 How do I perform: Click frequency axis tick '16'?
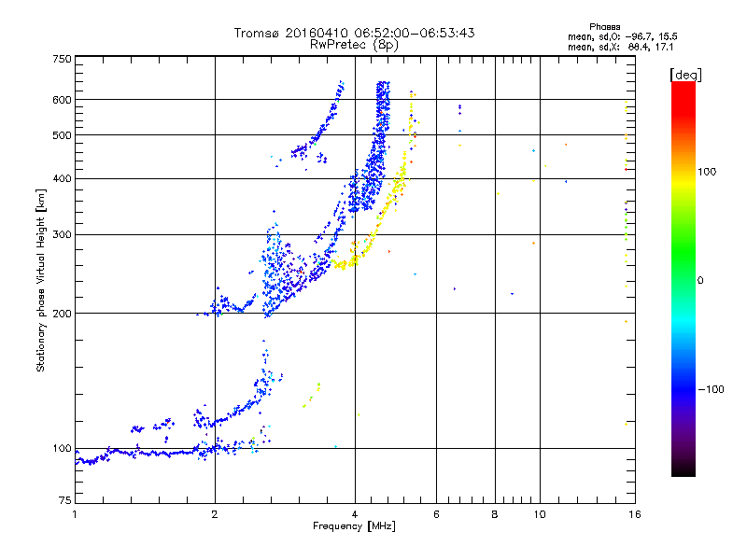point(635,514)
